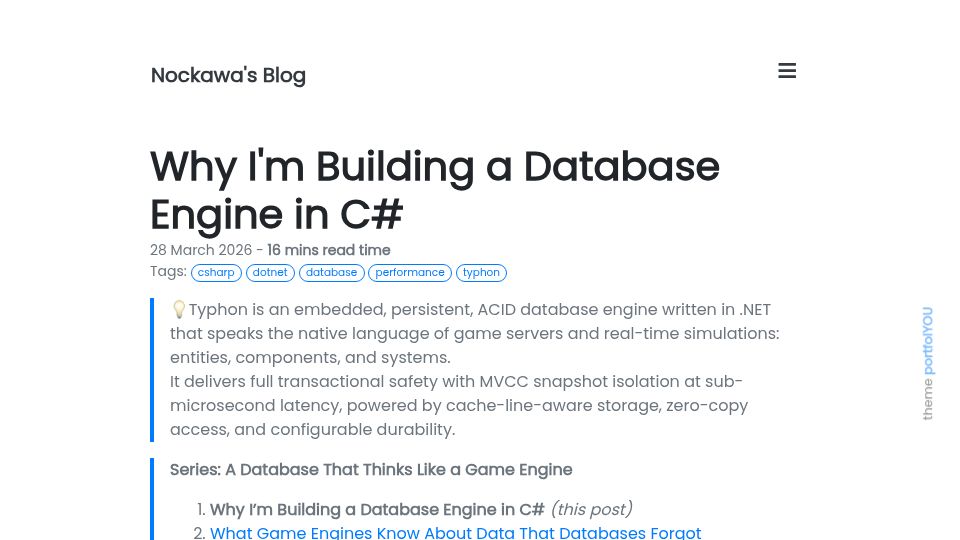Go to Nockawa's Blog home

coord(228,75)
